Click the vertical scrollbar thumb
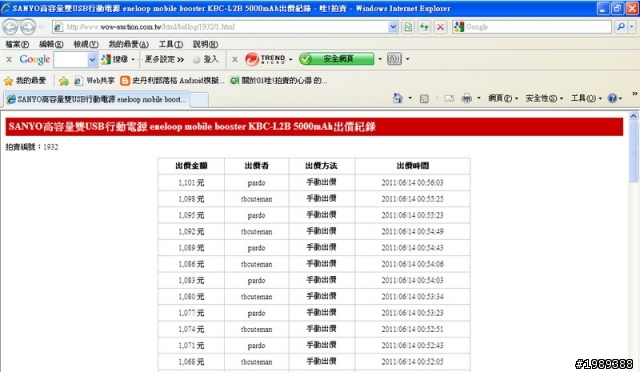Image resolution: width=640 pixels, height=372 pixels. [633, 151]
